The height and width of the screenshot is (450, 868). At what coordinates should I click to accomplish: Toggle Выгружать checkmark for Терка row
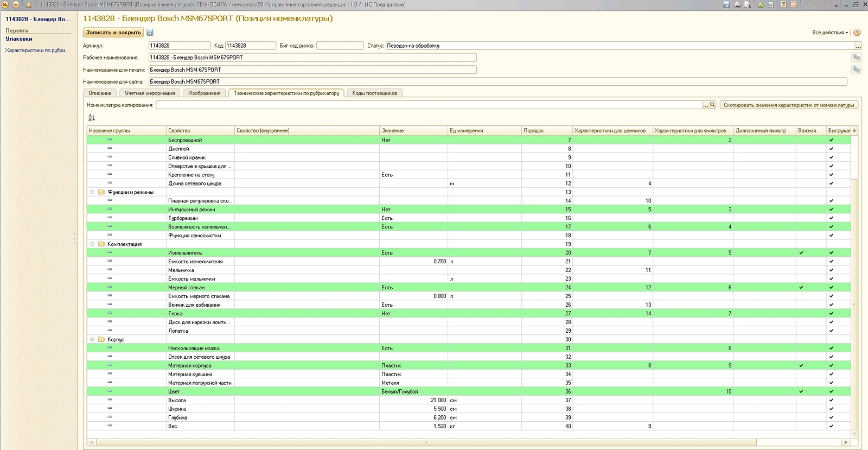[831, 314]
